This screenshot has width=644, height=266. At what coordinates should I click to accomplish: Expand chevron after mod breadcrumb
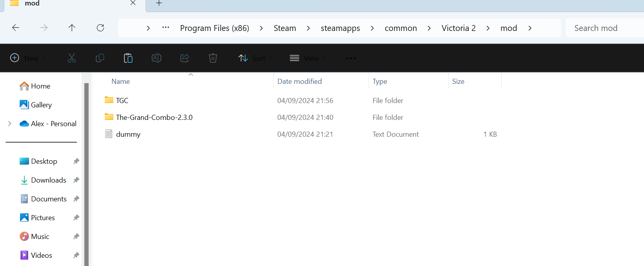click(x=530, y=28)
